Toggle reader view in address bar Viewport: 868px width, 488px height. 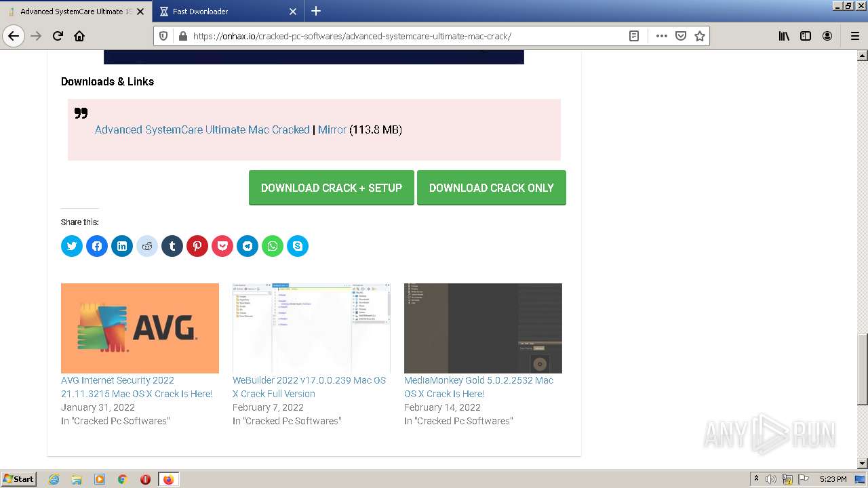click(x=634, y=36)
